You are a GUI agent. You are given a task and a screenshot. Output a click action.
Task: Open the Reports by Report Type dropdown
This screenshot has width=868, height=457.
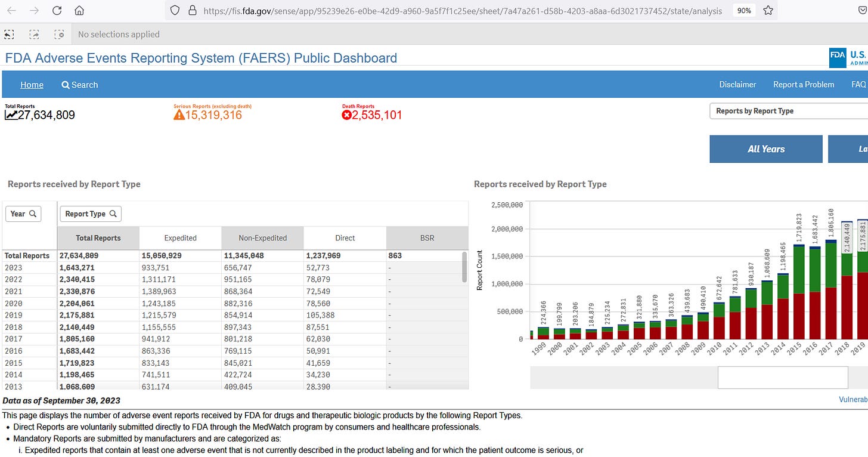pos(789,111)
